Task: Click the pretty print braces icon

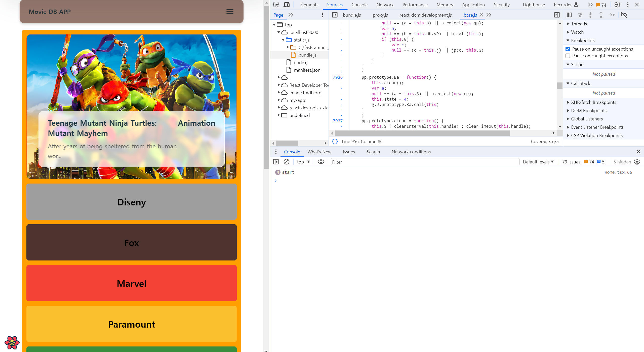Action: [335, 141]
